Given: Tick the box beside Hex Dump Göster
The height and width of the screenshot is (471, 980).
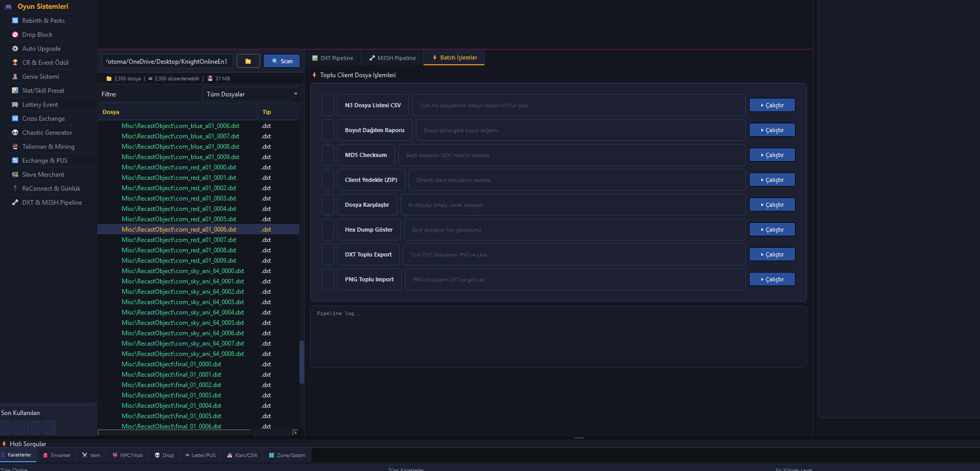Looking at the screenshot, I should (x=328, y=230).
